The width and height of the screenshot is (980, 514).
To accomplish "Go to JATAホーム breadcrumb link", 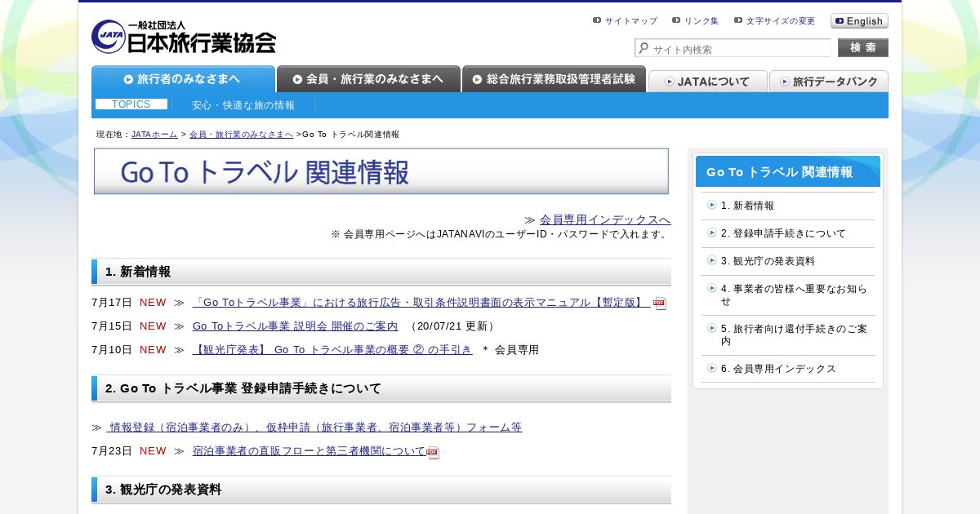I will (x=154, y=135).
